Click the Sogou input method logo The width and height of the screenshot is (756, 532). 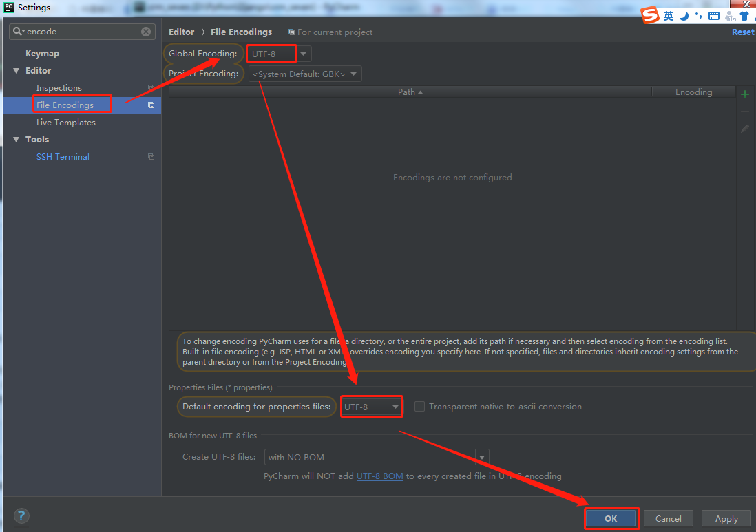pos(649,15)
